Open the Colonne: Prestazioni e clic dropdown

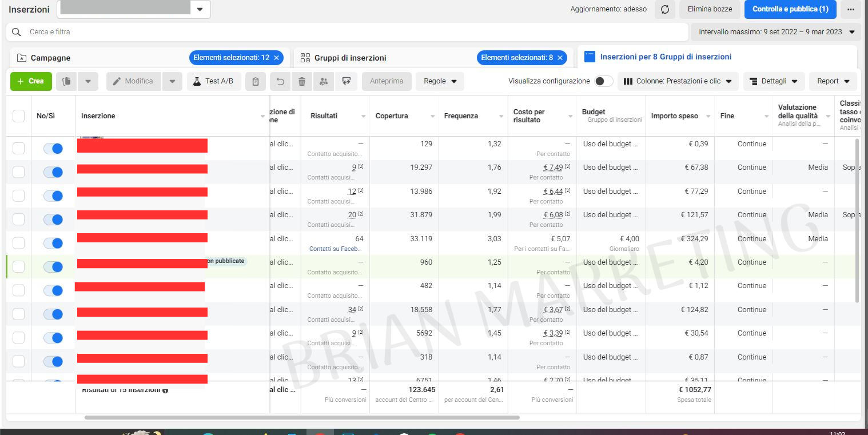coord(678,81)
